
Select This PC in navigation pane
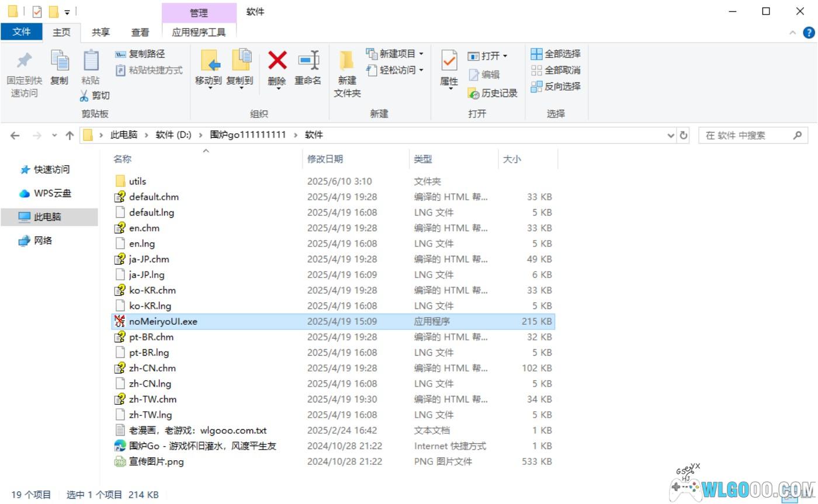pyautogui.click(x=47, y=217)
